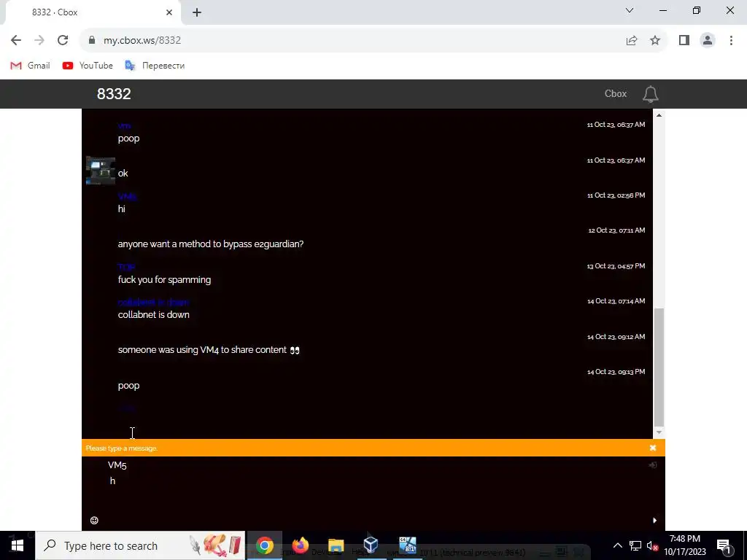747x560 pixels.
Task: Share this page via share icon
Action: click(x=632, y=41)
